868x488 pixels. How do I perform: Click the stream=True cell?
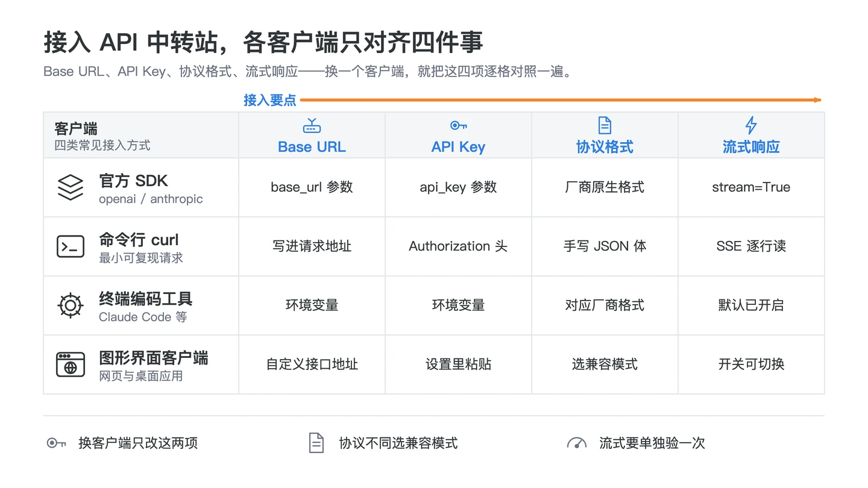pyautogui.click(x=751, y=187)
